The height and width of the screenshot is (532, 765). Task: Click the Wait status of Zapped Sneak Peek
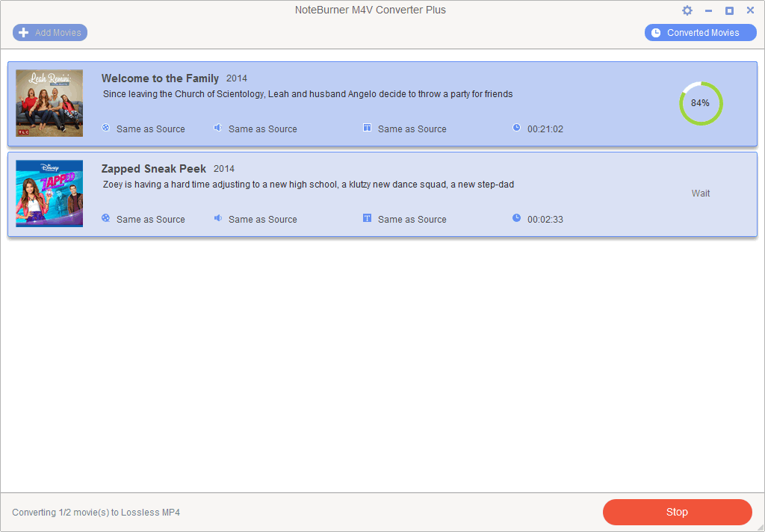(701, 194)
